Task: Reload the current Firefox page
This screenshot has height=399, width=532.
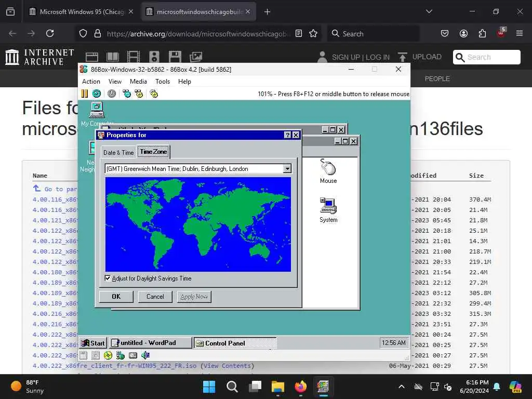Action: tap(50, 33)
